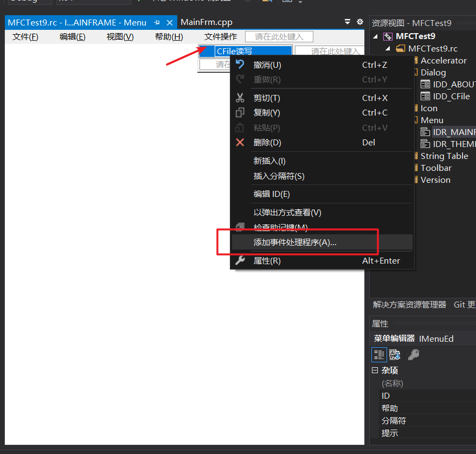Collapse the MFCTest9 root tree node

point(375,36)
